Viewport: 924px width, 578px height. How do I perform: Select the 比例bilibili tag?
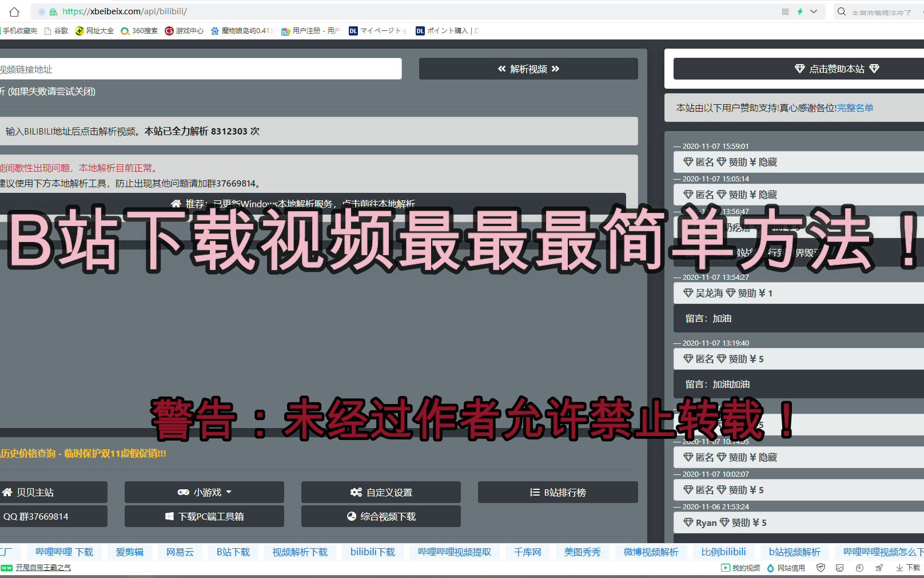pyautogui.click(x=724, y=552)
